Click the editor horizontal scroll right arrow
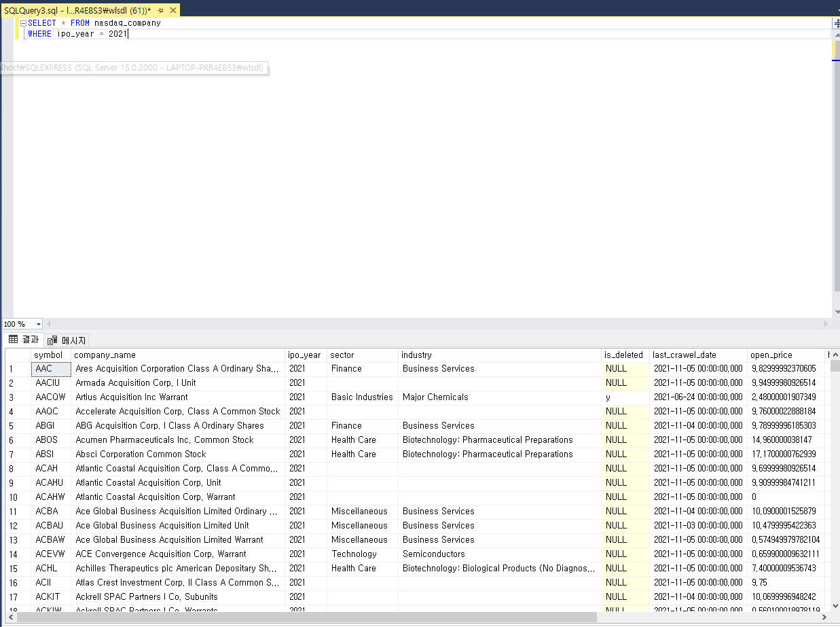The height and width of the screenshot is (627, 840). coord(826,325)
